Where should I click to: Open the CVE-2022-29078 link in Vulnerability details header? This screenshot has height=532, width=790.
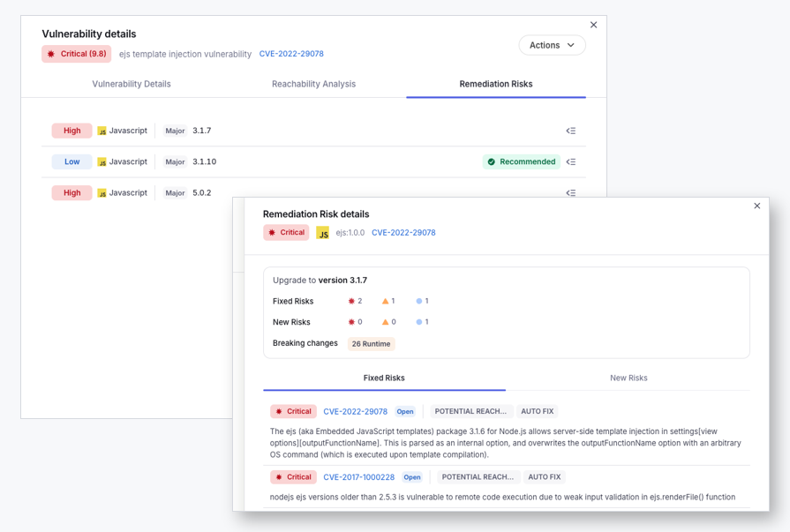point(291,54)
